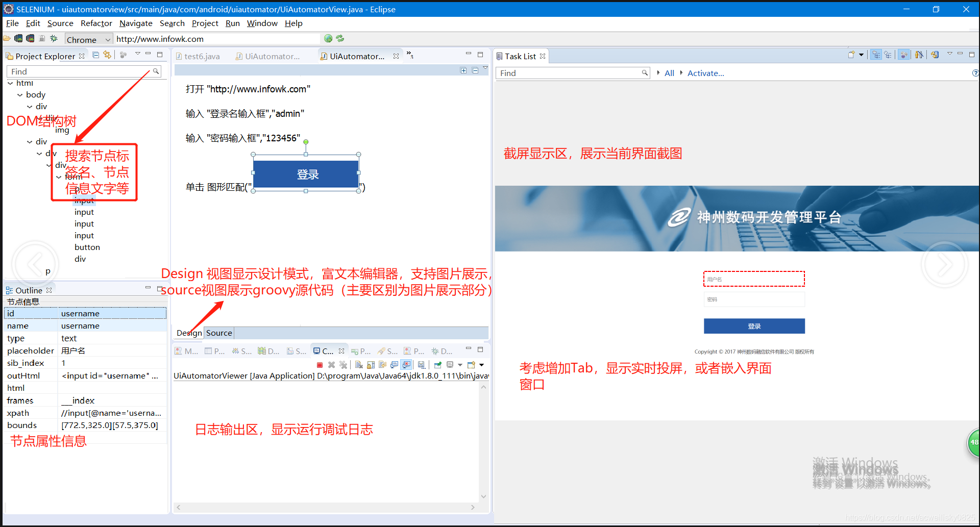Screen dimensions: 980x527
Task: Click the collapse-all minus icon in editor header
Action: tap(475, 70)
